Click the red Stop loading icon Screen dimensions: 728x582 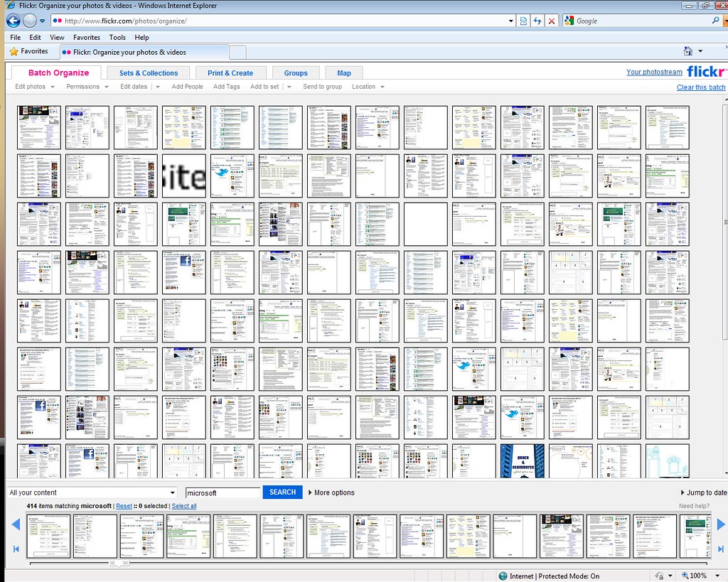[551, 21]
